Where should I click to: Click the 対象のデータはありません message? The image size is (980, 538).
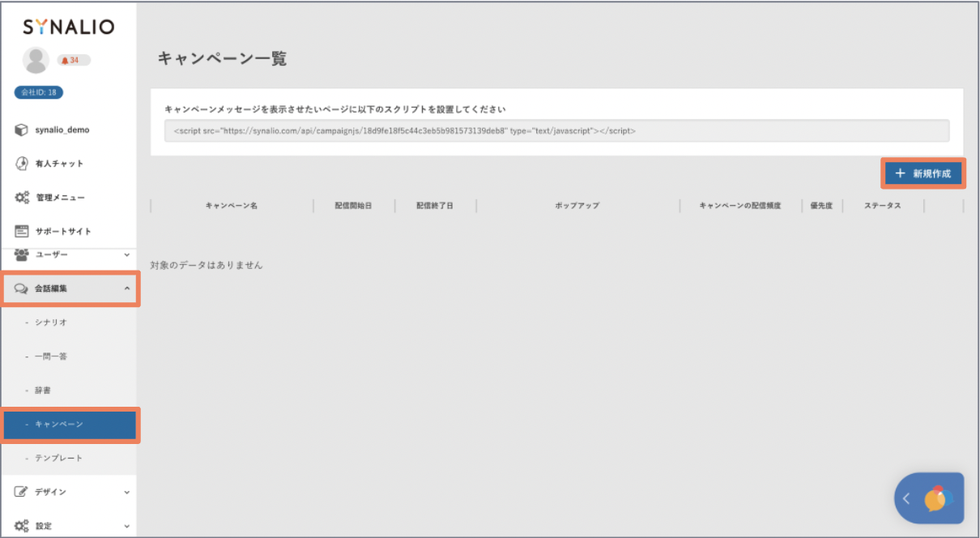[207, 265]
